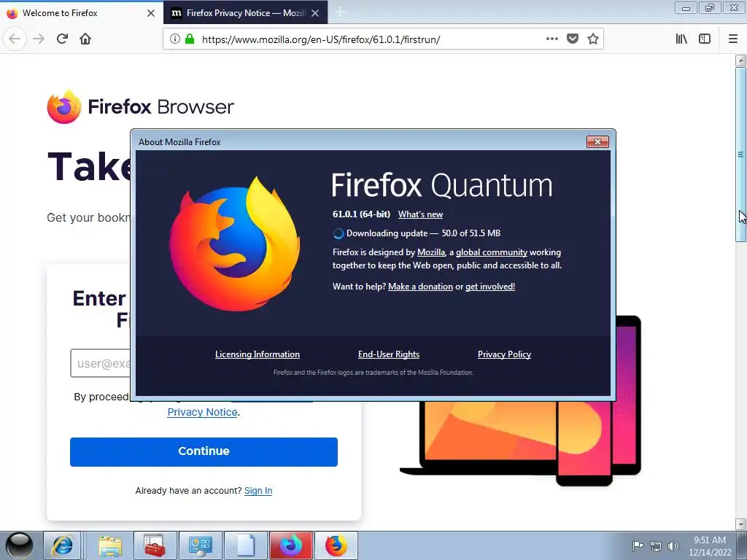Click Make a donation link
Viewport: 747px width, 560px height.
[421, 286]
